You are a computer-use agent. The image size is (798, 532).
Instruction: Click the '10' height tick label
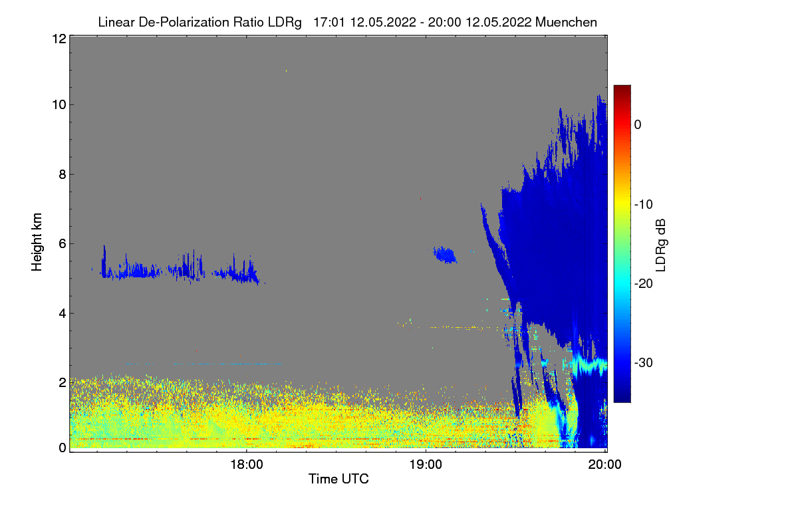tap(58, 104)
